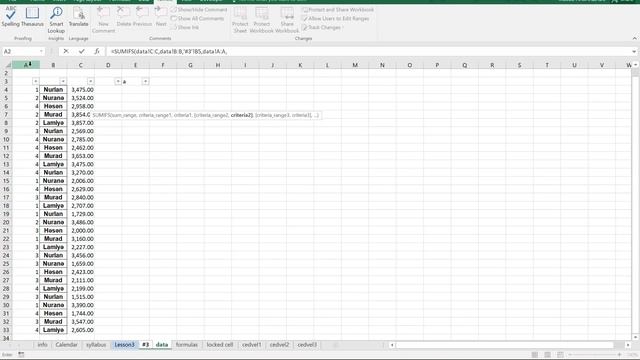
Task: Go to the Next comment
Action: click(161, 17)
